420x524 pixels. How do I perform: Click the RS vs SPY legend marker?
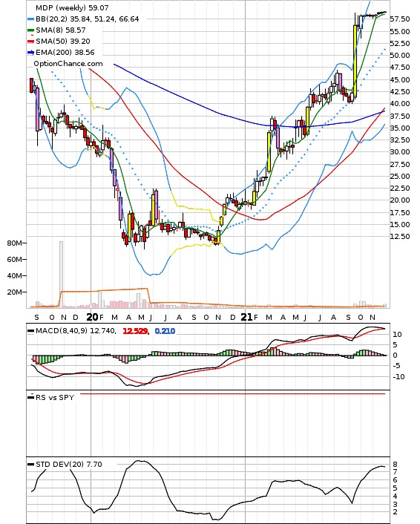30,397
